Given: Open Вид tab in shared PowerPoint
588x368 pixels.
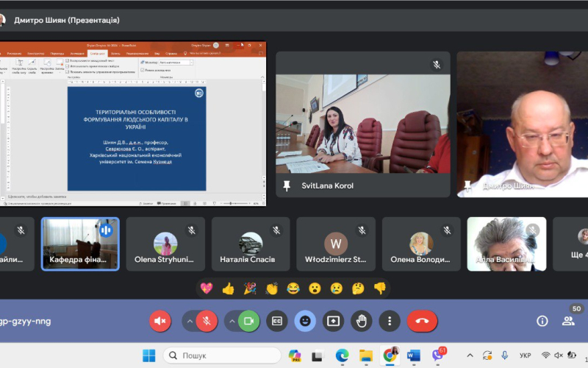Looking at the screenshot, I should (x=157, y=54).
